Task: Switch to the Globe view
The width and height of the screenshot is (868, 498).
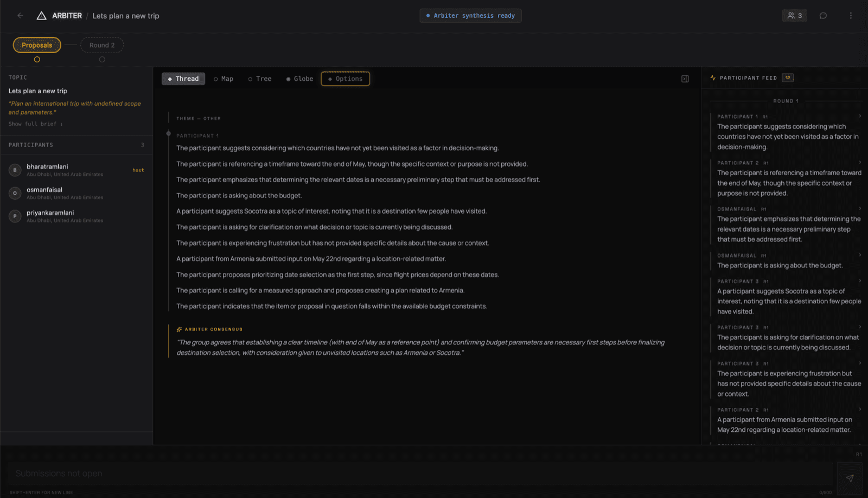Action: tap(300, 79)
